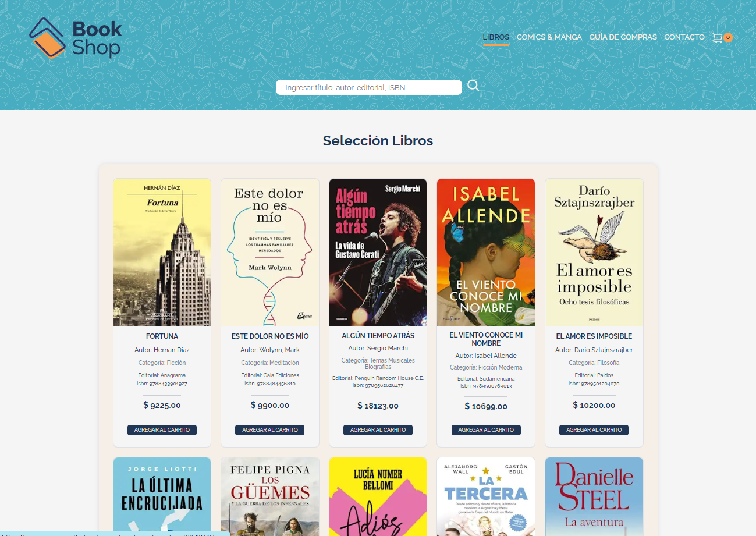Focus the title, author, ISBN search field

pos(369,87)
